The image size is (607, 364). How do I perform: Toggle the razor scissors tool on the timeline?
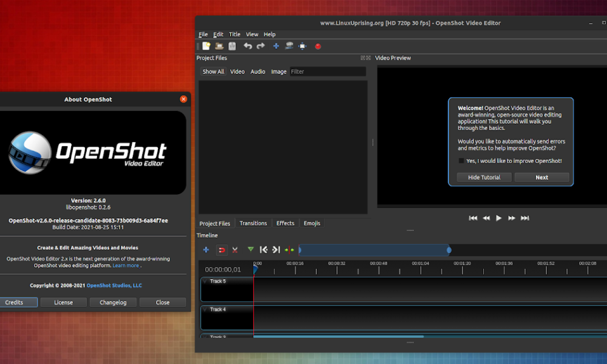(235, 250)
